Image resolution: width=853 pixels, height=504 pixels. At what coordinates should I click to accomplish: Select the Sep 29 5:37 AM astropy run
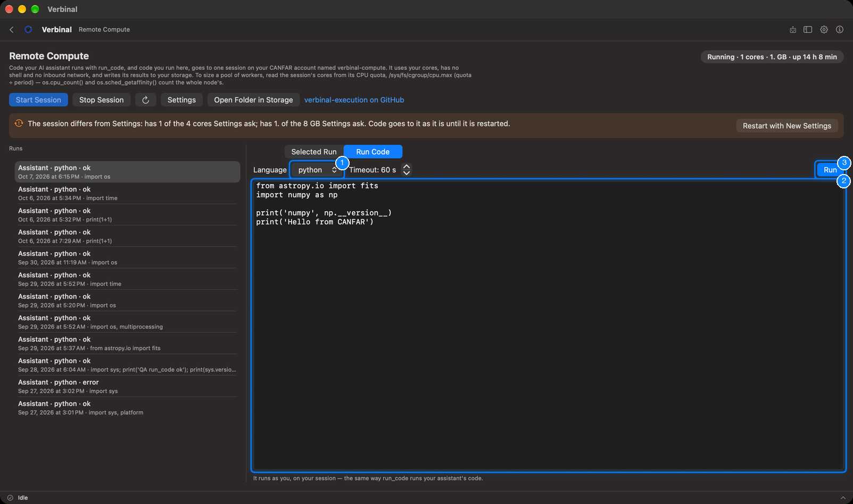pyautogui.click(x=127, y=344)
